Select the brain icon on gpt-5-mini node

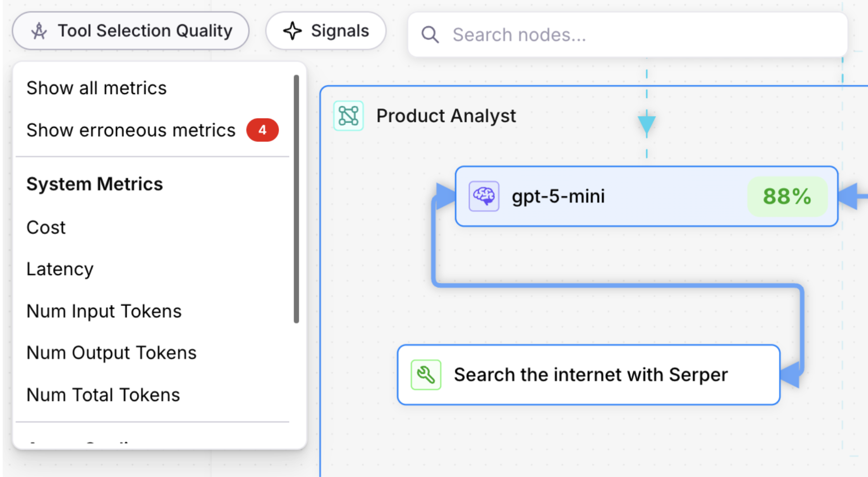pyautogui.click(x=483, y=196)
